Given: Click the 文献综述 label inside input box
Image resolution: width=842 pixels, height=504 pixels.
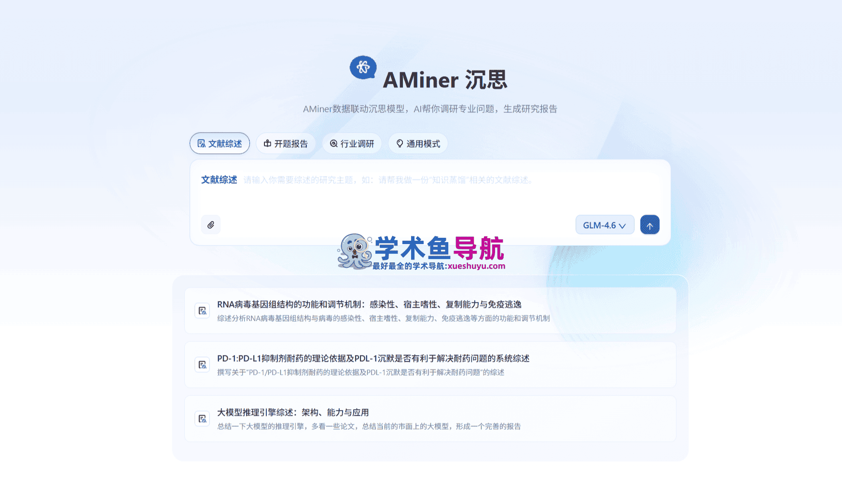Looking at the screenshot, I should pos(219,180).
